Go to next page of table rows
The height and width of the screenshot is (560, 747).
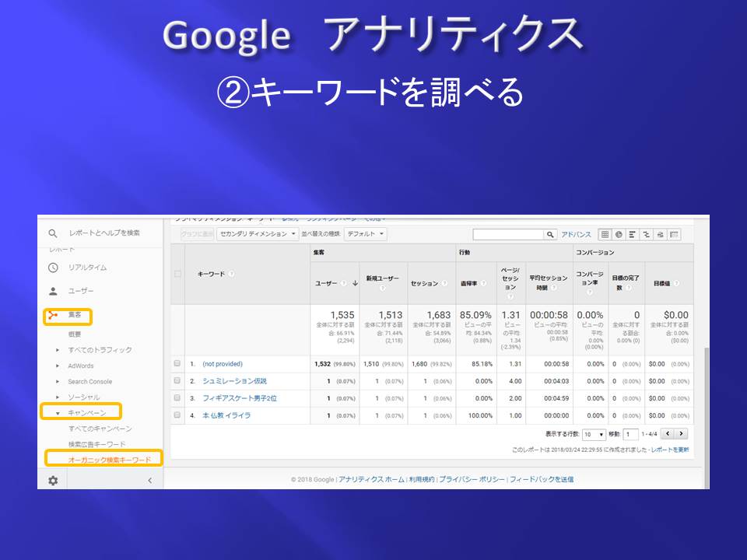click(682, 434)
